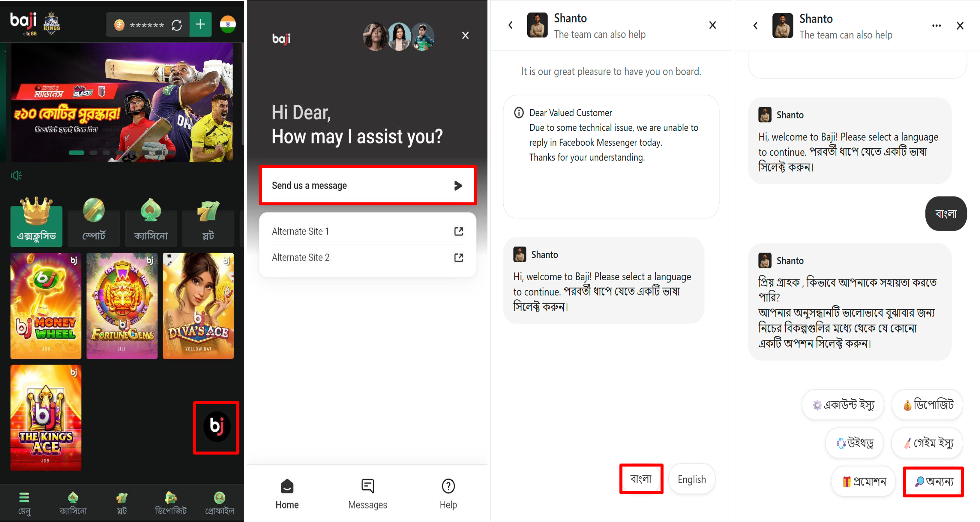
Task: Select the এক্সক্লুসিভ crown category
Action: (x=37, y=222)
